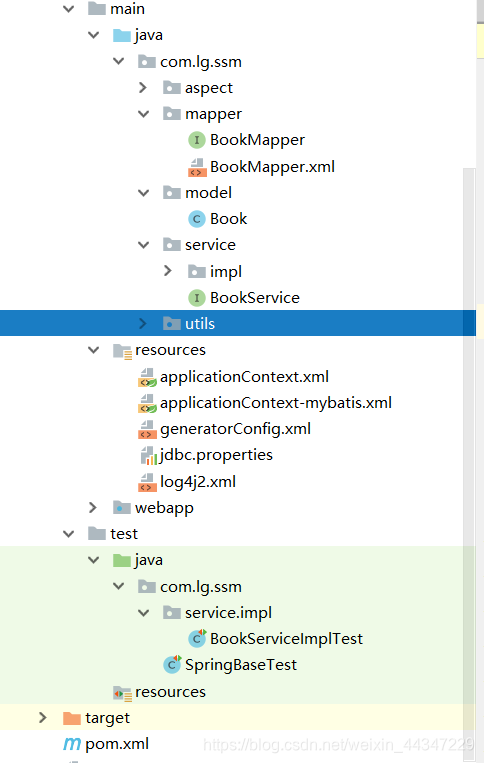This screenshot has width=484, height=763.
Task: Click the BookService interface icon
Action: click(197, 298)
